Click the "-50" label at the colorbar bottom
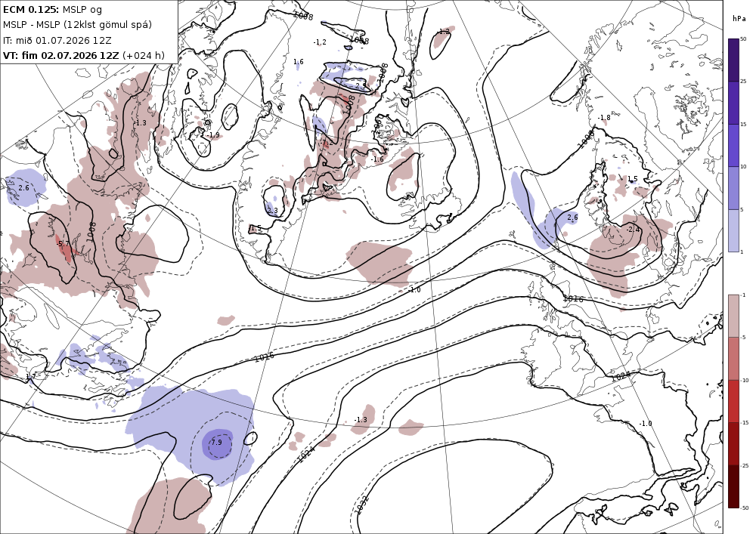 745,508
